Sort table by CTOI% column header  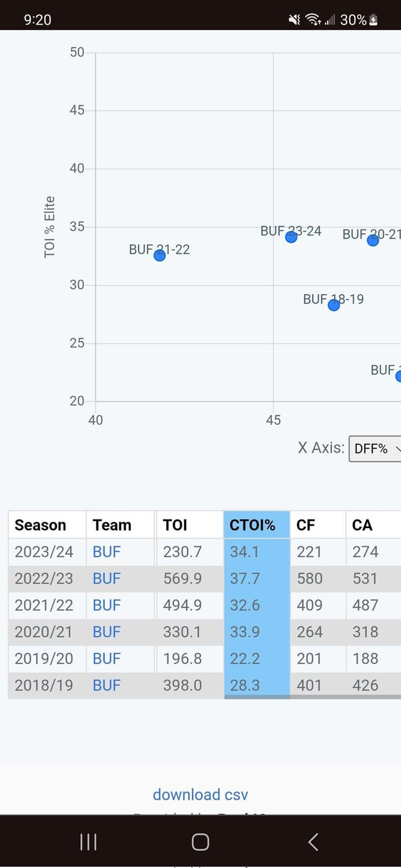253,525
